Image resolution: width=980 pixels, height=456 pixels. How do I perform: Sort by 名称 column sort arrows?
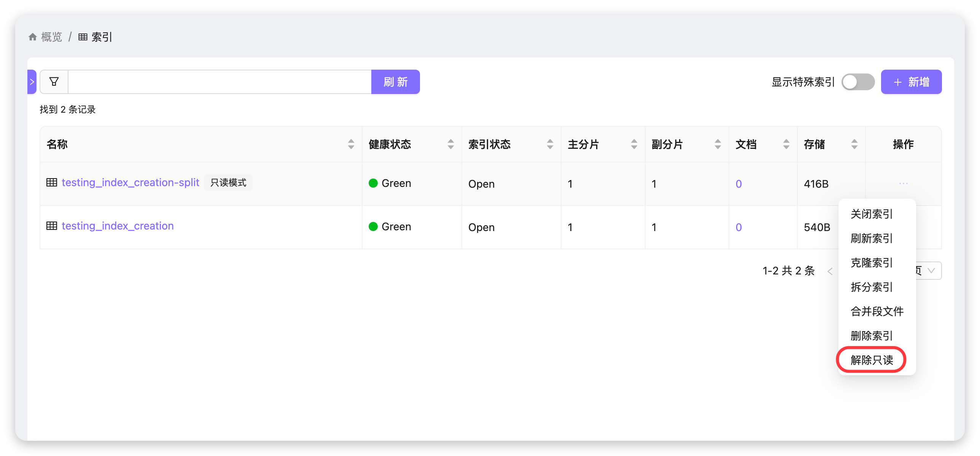pos(351,144)
